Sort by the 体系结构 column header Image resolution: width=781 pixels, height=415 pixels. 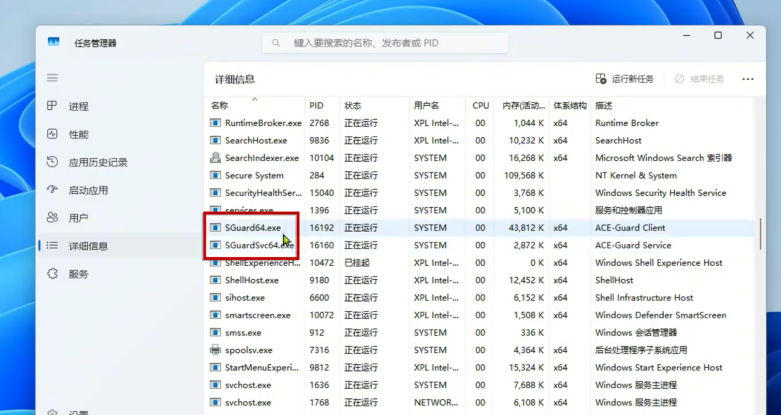569,106
